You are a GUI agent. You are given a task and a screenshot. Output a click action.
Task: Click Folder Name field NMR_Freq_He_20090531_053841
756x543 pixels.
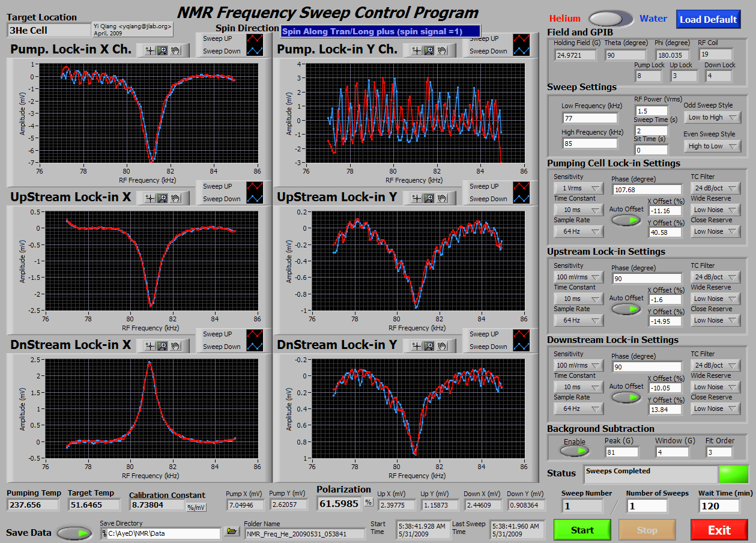304,533
